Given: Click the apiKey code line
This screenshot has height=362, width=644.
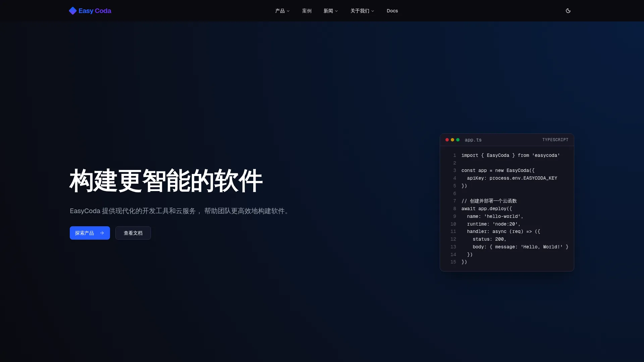Looking at the screenshot, I should (512, 178).
